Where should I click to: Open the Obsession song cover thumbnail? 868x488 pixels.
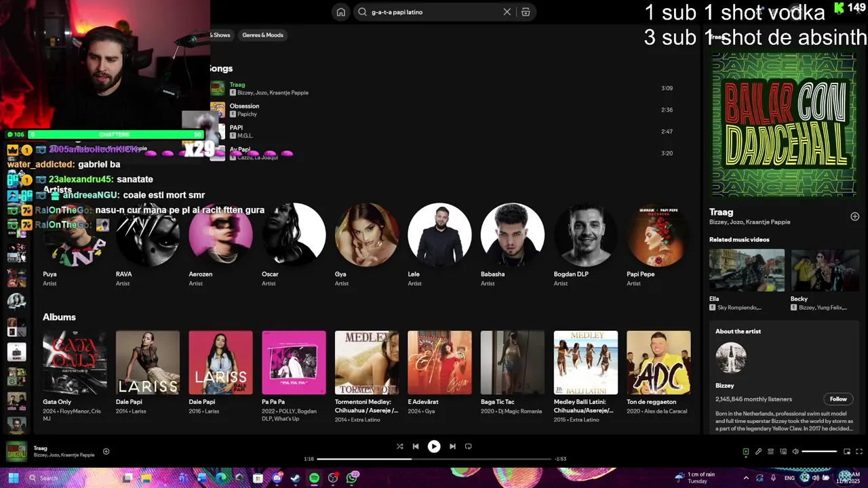point(218,110)
